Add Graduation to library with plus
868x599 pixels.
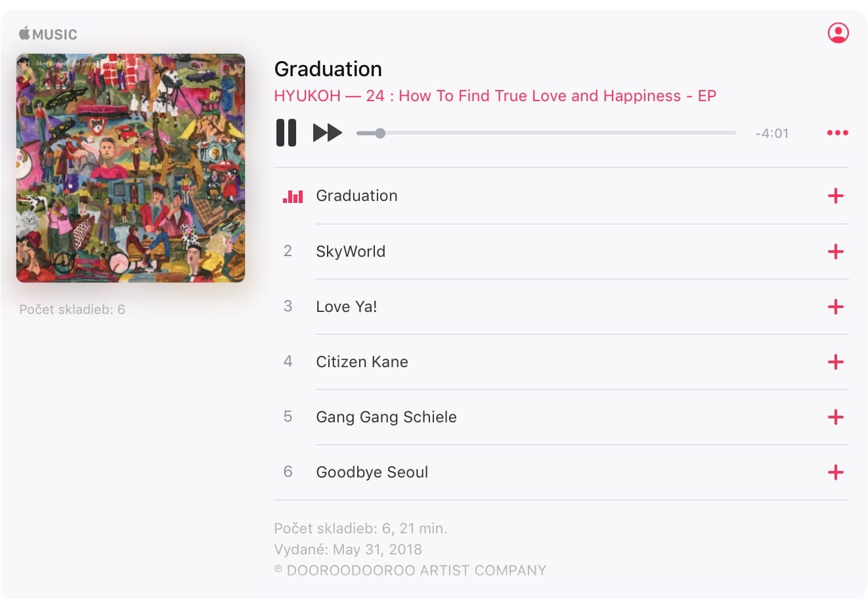pyautogui.click(x=835, y=196)
